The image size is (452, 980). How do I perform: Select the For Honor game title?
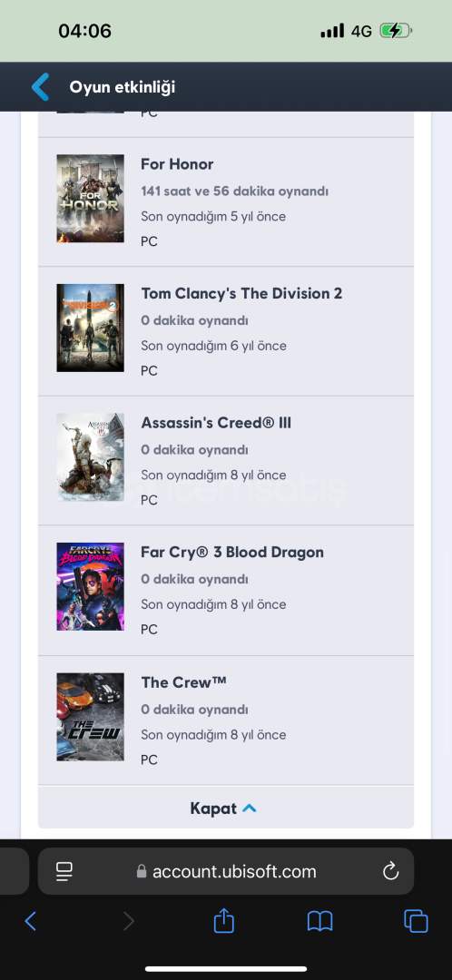[177, 163]
